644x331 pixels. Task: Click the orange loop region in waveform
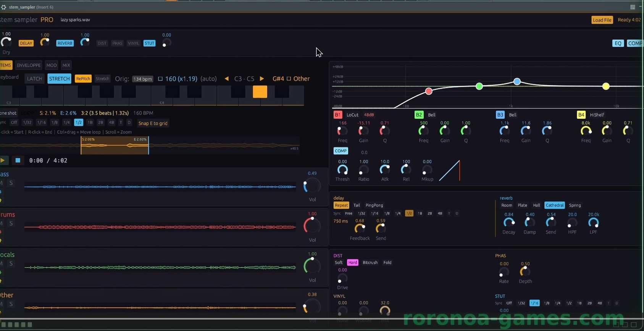point(115,145)
